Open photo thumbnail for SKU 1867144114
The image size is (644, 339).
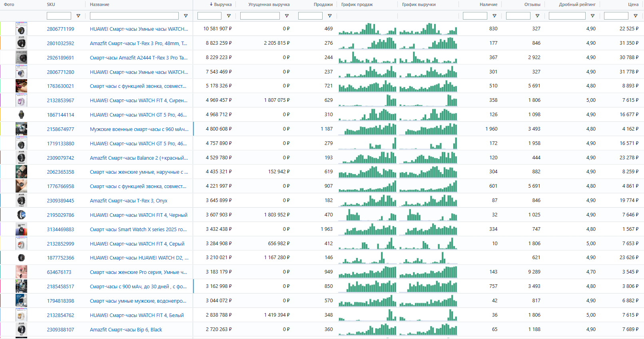(21, 115)
